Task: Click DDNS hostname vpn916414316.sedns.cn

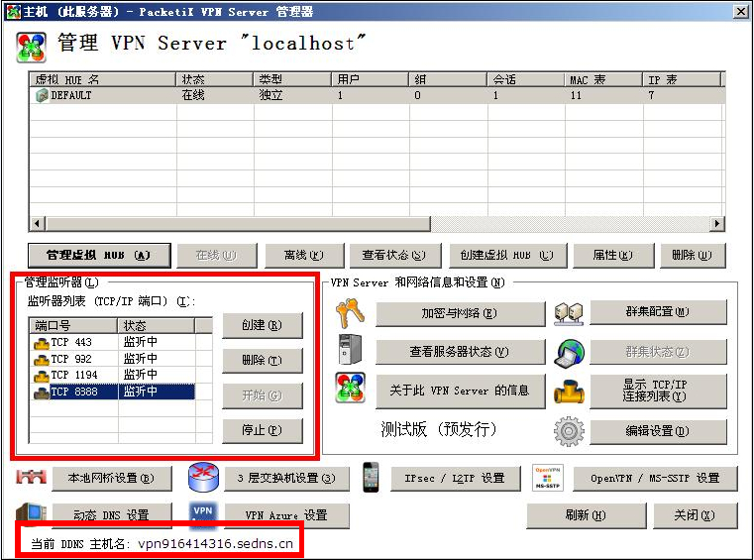Action: tap(215, 544)
